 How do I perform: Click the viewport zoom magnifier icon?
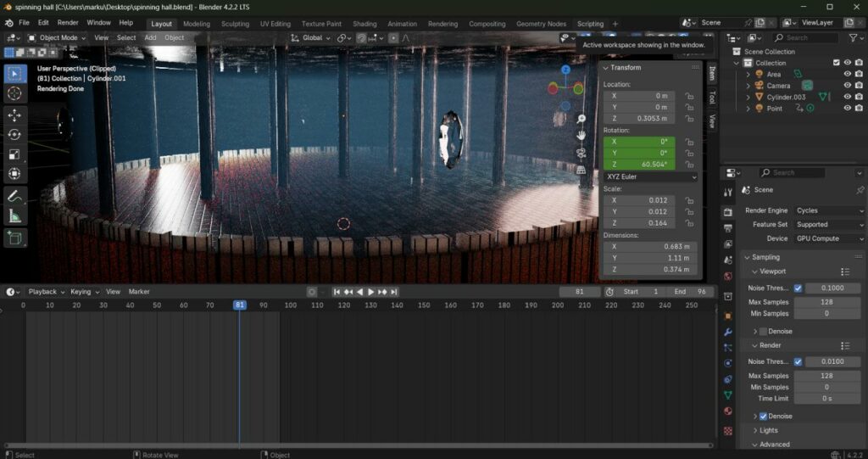(x=581, y=119)
